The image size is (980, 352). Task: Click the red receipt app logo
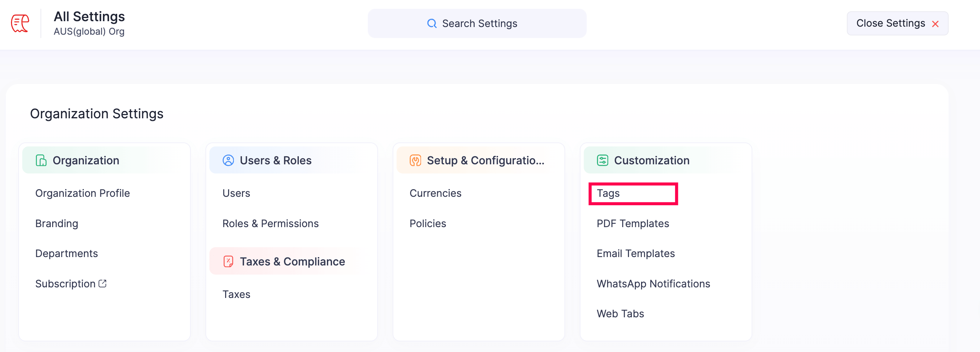pyautogui.click(x=19, y=23)
